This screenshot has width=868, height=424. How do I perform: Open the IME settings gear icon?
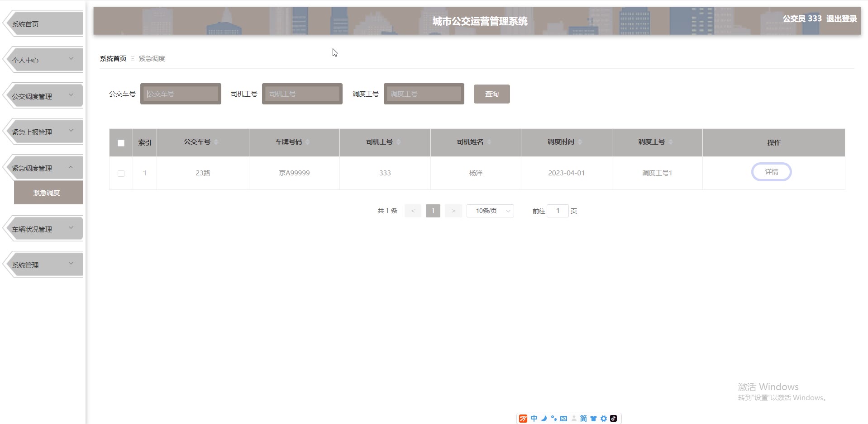(603, 419)
